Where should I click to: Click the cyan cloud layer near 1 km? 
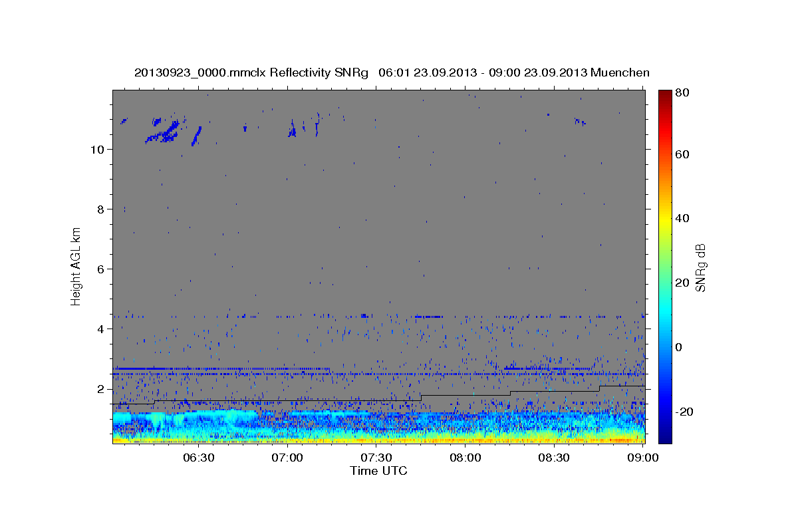(x=185, y=419)
